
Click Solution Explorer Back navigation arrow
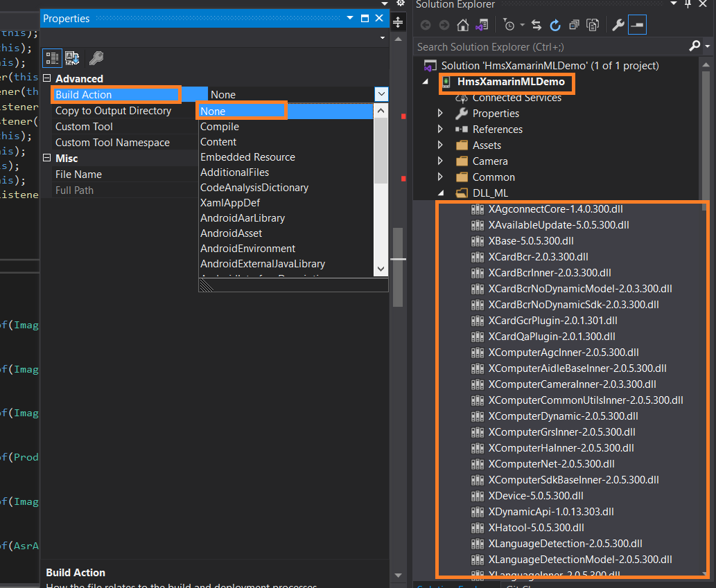[x=426, y=25]
